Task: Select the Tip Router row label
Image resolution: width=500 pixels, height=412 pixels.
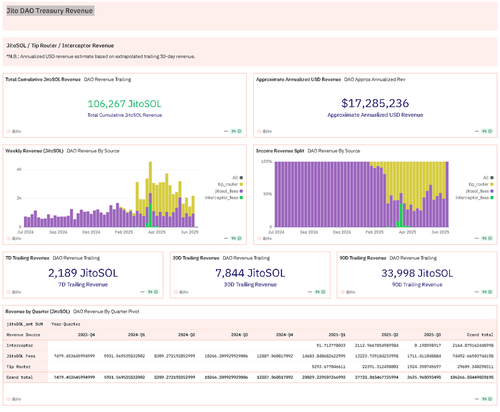Action: coord(18,367)
